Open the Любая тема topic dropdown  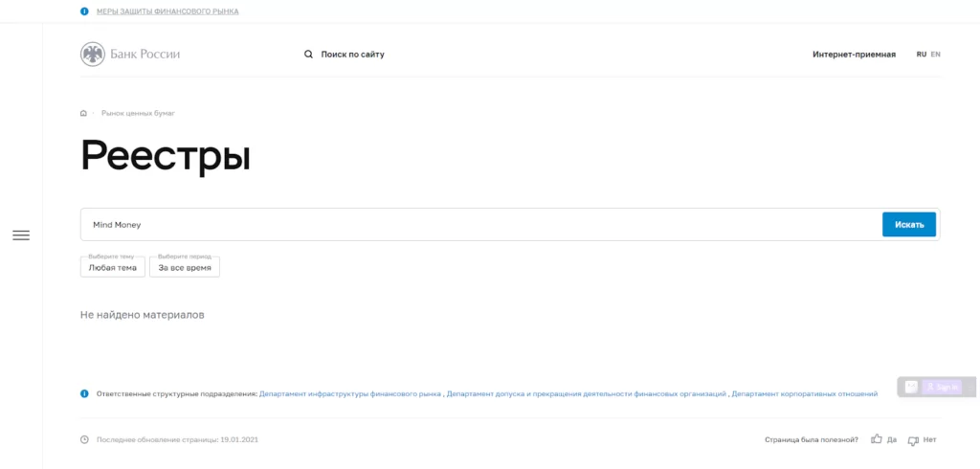coord(113,267)
